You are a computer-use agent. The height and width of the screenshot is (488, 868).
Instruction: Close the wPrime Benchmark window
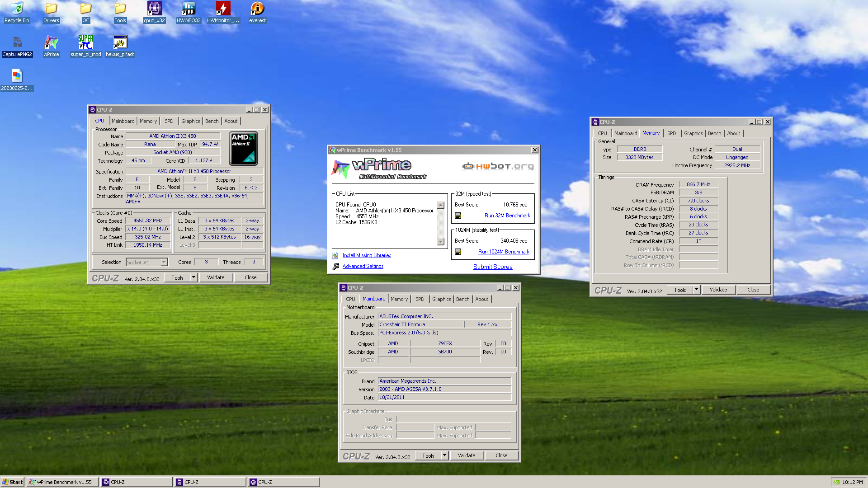(535, 150)
